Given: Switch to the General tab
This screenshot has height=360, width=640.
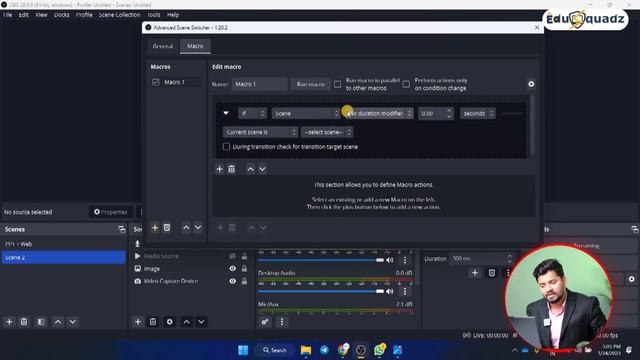Looking at the screenshot, I should coord(163,46).
